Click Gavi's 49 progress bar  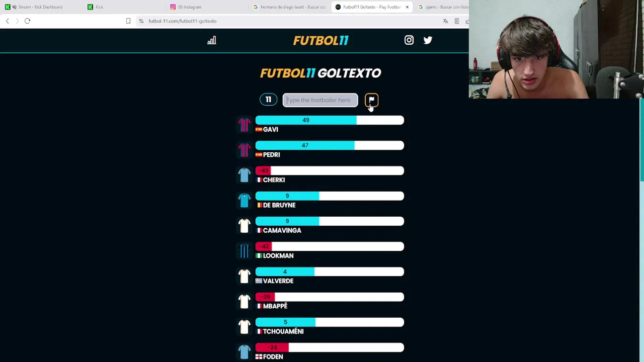(329, 120)
